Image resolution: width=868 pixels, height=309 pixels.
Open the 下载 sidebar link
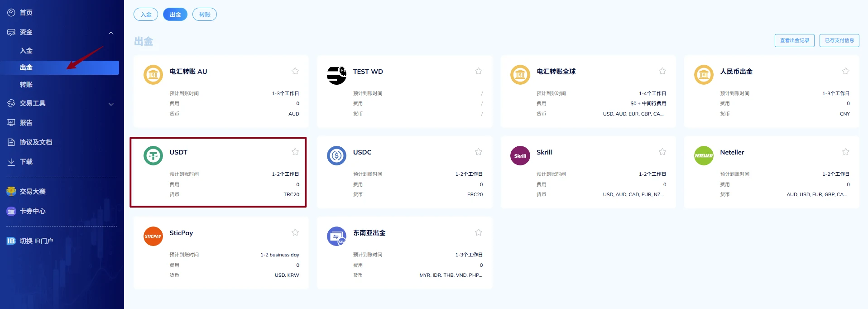pyautogui.click(x=26, y=162)
